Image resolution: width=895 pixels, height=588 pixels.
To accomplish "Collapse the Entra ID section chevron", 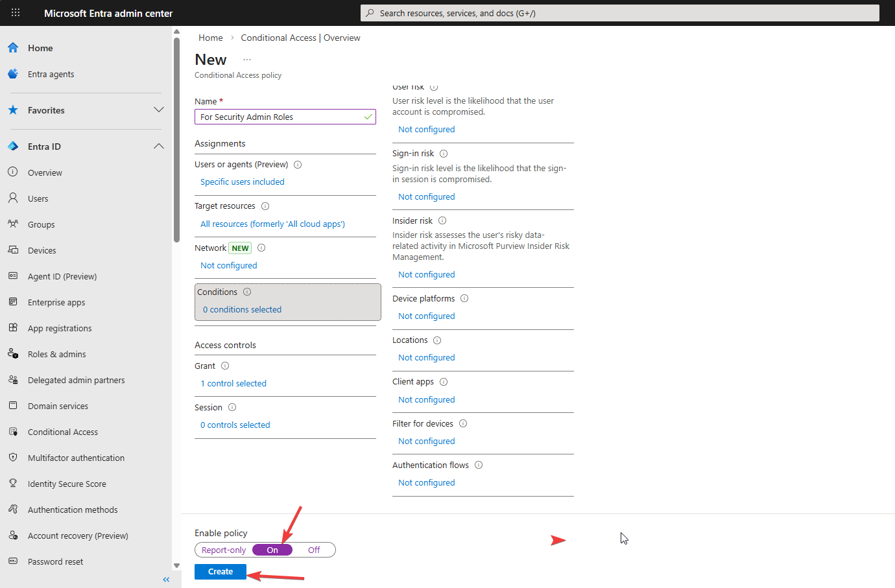I will coord(159,146).
